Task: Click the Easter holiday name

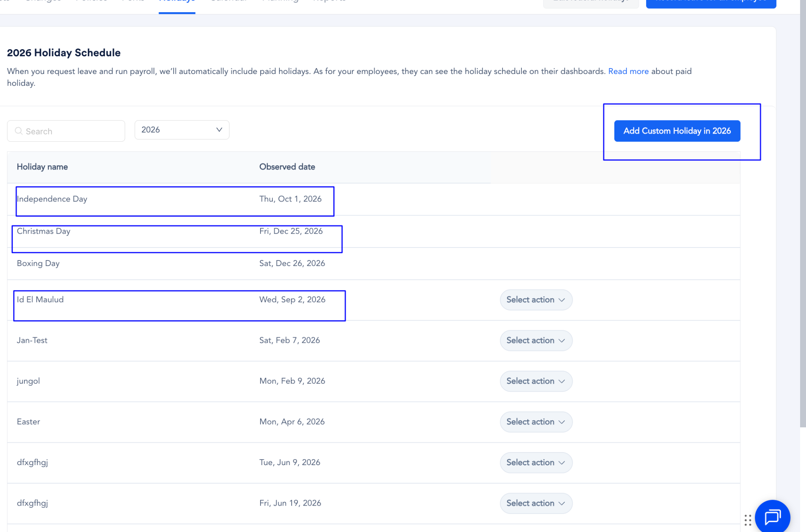Action: click(x=28, y=422)
